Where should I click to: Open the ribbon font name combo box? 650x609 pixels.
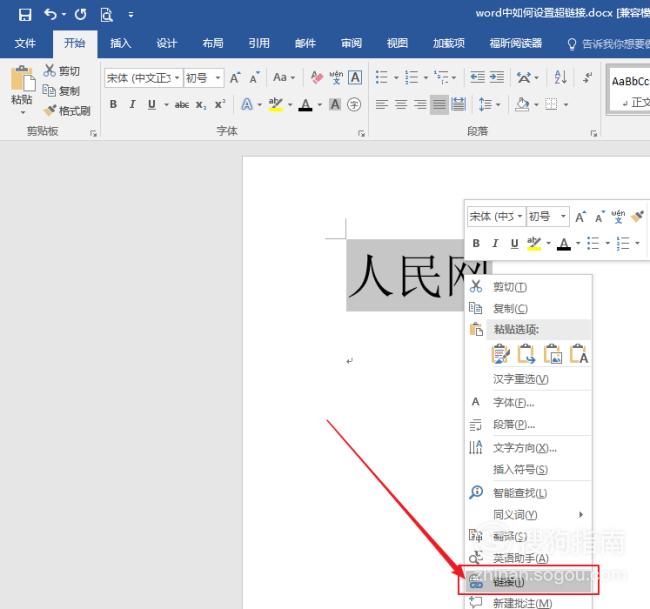click(143, 78)
